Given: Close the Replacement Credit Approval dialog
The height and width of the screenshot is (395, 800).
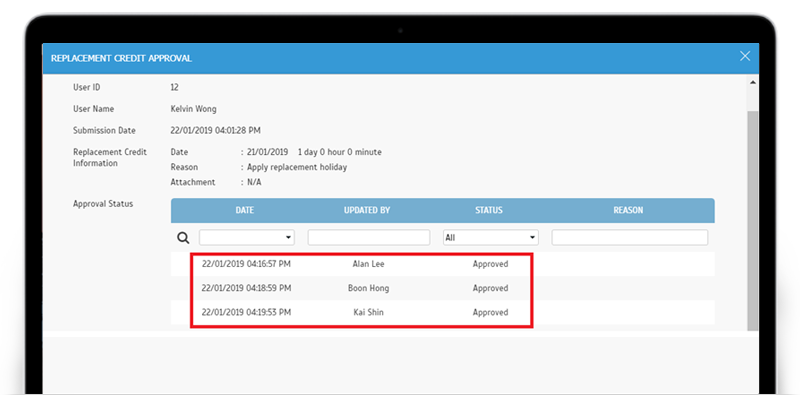Looking at the screenshot, I should [745, 56].
